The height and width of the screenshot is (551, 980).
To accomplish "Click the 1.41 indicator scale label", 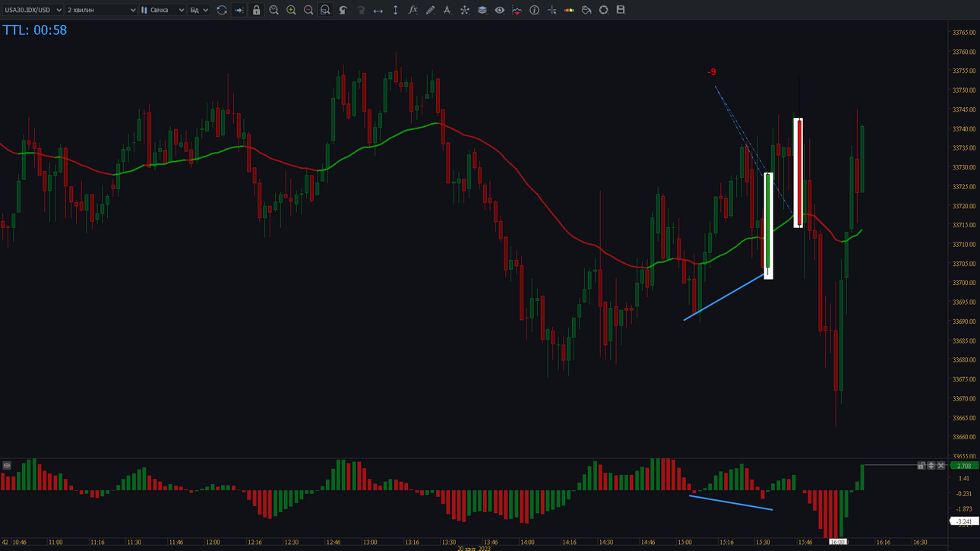I will pyautogui.click(x=964, y=479).
